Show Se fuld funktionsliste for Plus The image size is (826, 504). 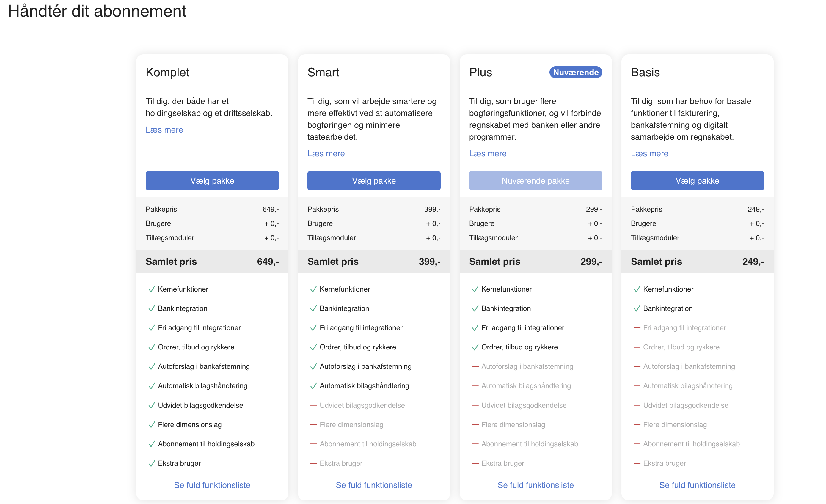tap(536, 485)
